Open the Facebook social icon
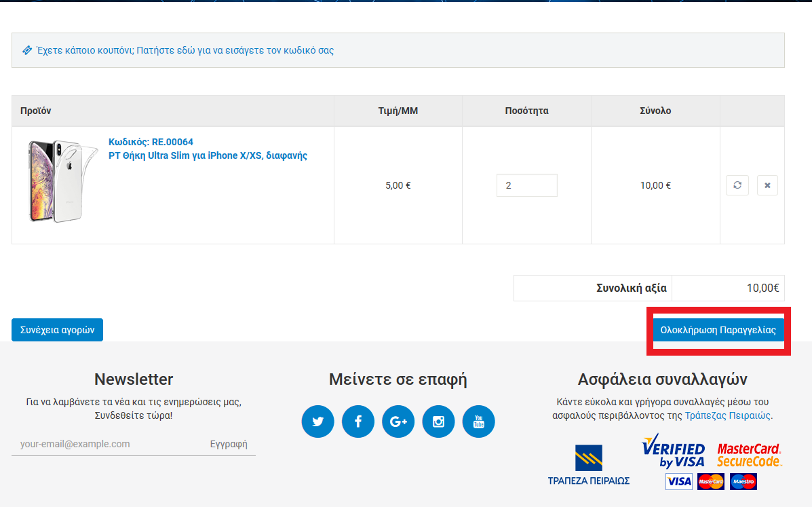 (x=358, y=421)
